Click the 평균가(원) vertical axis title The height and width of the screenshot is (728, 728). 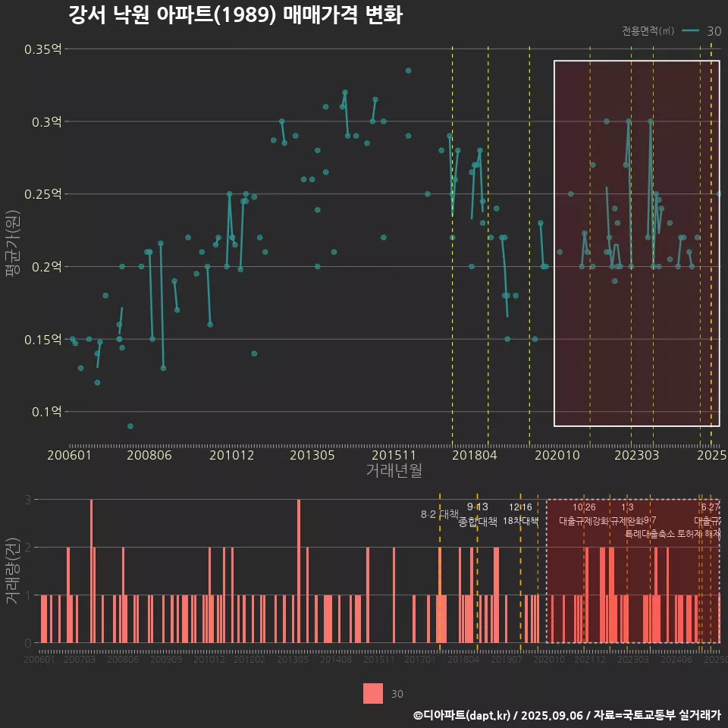[x=12, y=243]
